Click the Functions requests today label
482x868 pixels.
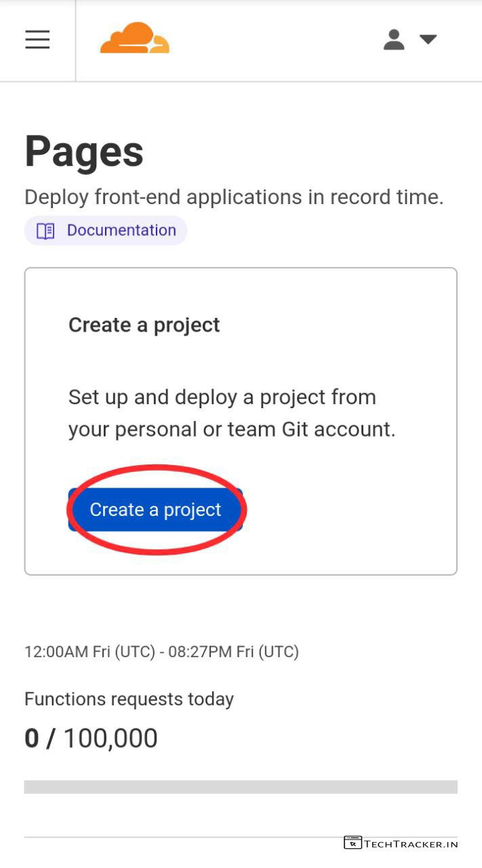pyautogui.click(x=129, y=699)
